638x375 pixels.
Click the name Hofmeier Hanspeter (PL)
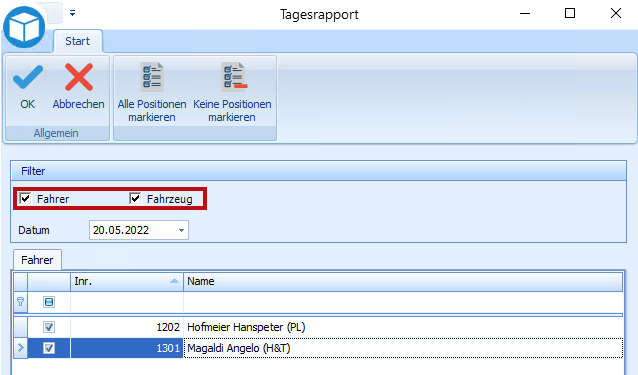pyautogui.click(x=246, y=327)
